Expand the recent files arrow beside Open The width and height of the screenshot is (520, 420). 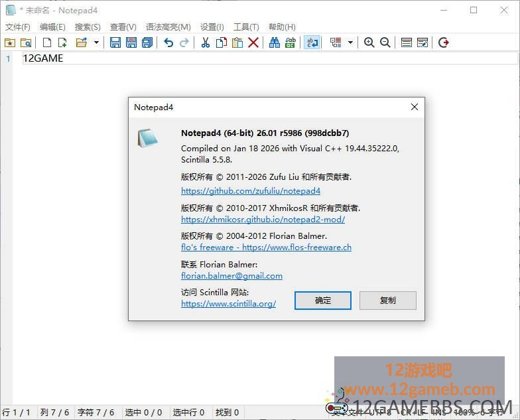[x=96, y=42]
